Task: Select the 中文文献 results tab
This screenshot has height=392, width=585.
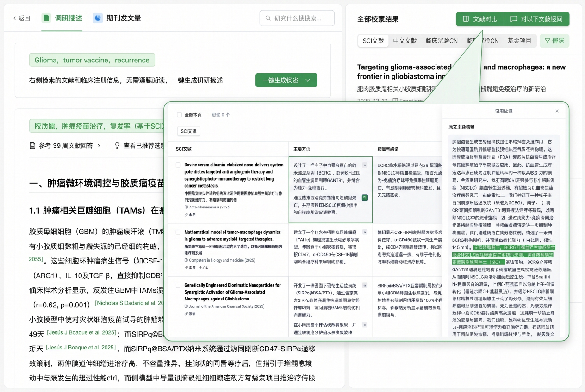Action: point(405,41)
